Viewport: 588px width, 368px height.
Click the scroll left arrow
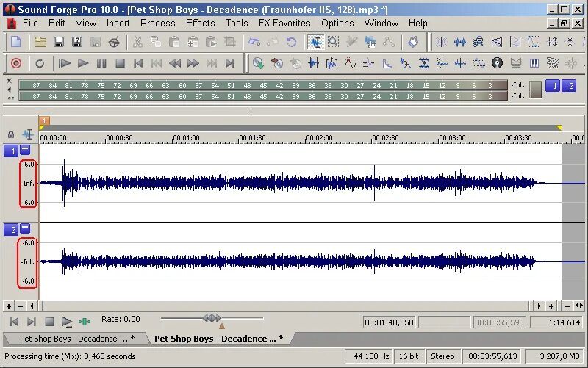(x=32, y=306)
